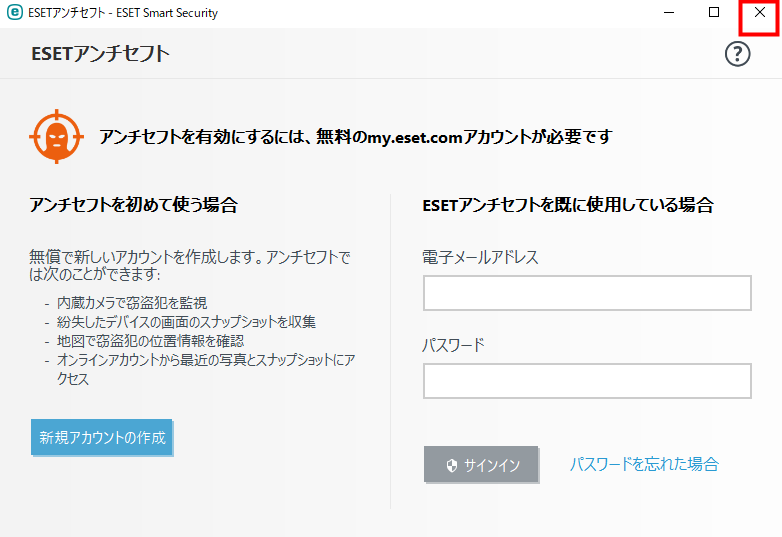Click the ESET logo in the title bar
This screenshot has height=537, width=782.
[x=14, y=12]
